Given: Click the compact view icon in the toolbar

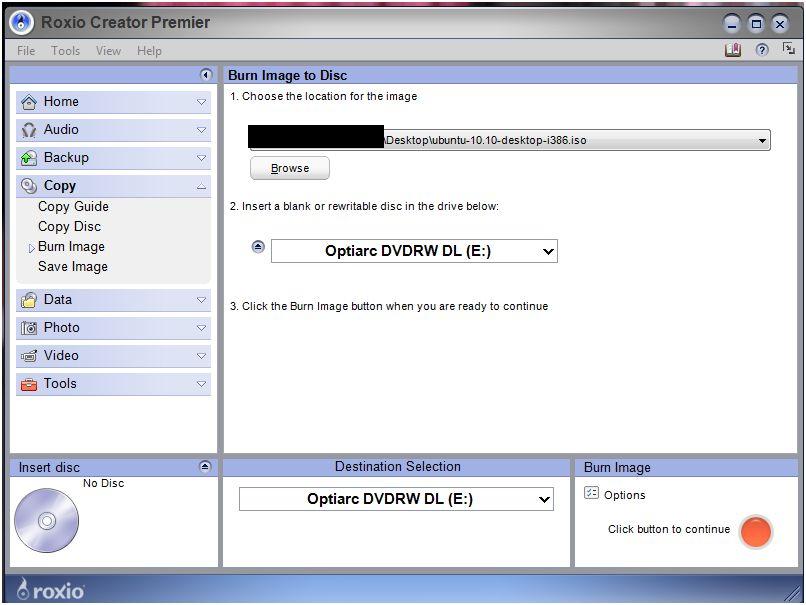Looking at the screenshot, I should click(789, 49).
